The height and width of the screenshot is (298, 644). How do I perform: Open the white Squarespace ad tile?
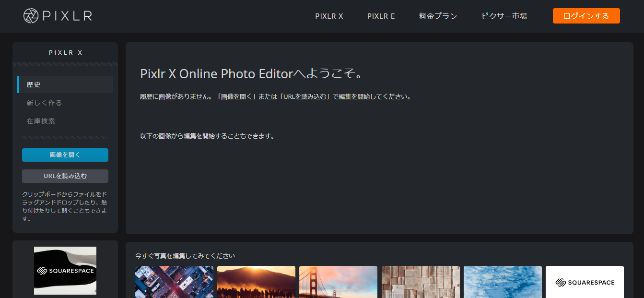pos(585,282)
